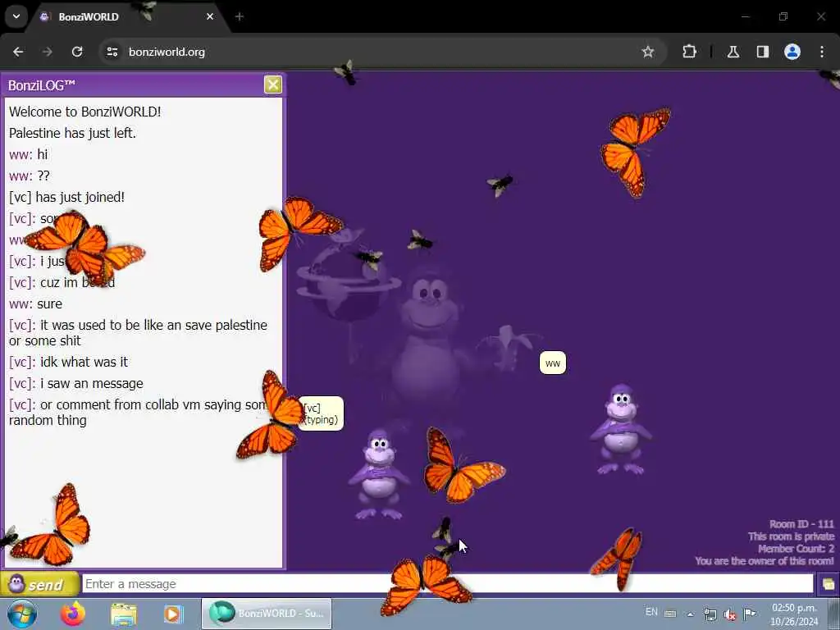Click the [vc] Bonzi character

tap(379, 474)
